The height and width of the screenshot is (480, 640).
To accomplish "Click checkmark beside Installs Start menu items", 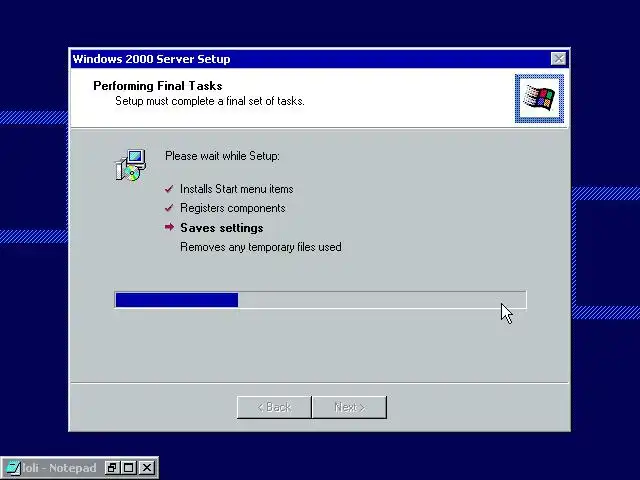I will click(x=169, y=189).
